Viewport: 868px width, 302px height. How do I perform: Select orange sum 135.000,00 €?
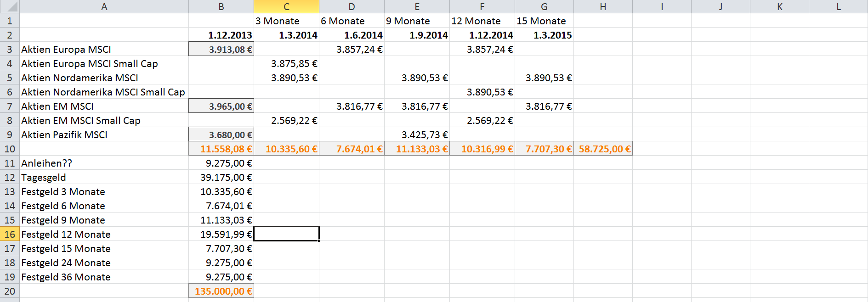[221, 291]
